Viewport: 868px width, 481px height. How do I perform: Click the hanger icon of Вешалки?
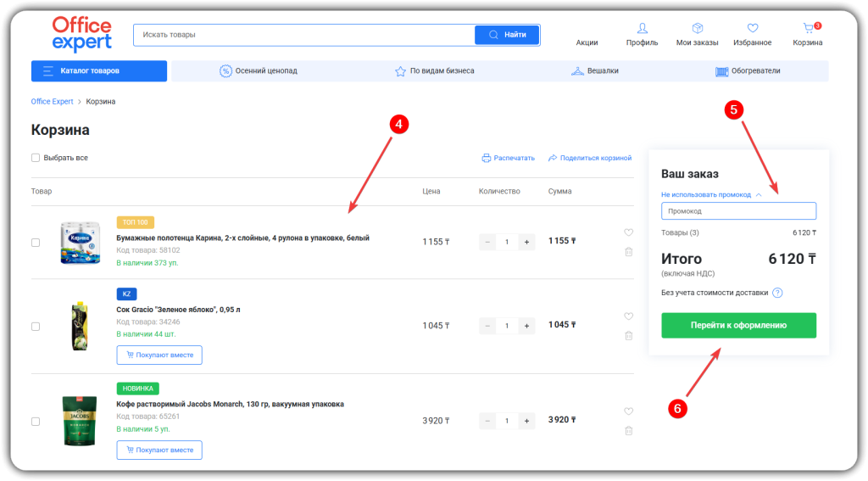(577, 71)
